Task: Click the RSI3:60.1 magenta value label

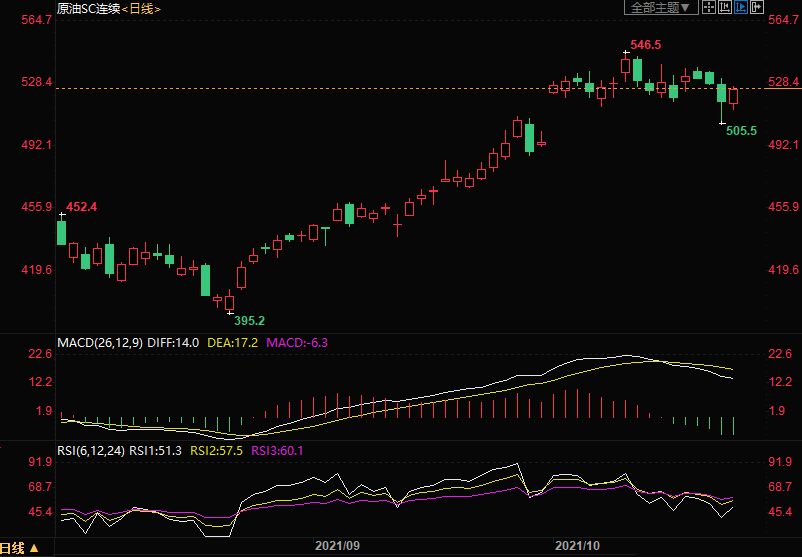Action: [x=277, y=451]
